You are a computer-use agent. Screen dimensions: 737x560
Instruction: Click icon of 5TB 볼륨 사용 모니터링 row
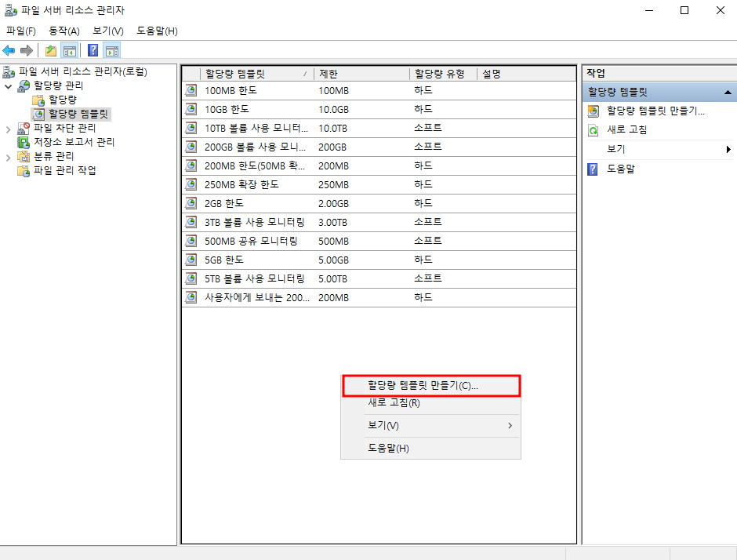191,278
